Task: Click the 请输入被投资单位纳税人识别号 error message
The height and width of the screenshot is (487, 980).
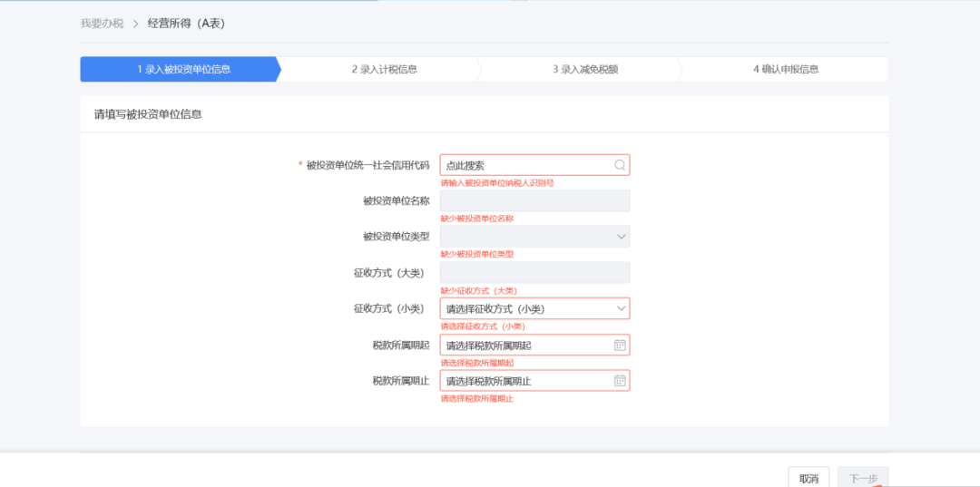Action: 497,183
